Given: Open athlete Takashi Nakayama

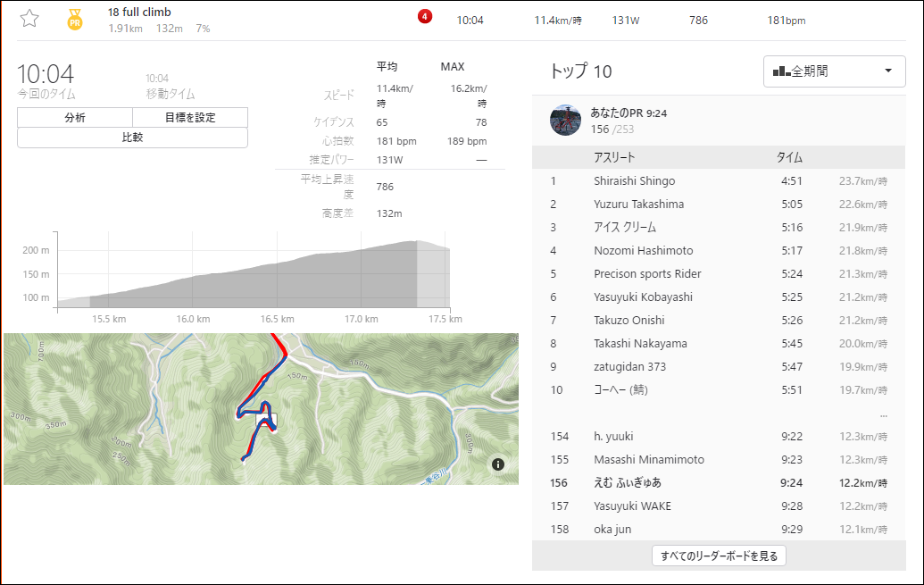Looking at the screenshot, I should (x=641, y=343).
